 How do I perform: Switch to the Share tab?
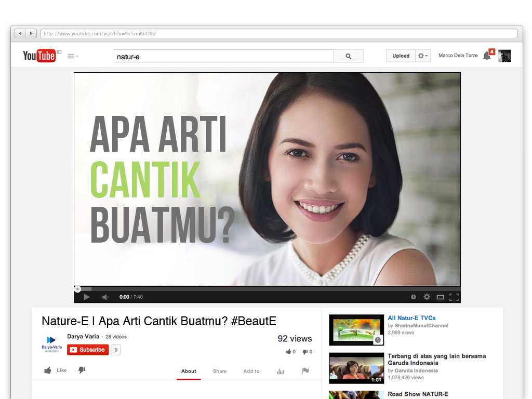(x=220, y=371)
